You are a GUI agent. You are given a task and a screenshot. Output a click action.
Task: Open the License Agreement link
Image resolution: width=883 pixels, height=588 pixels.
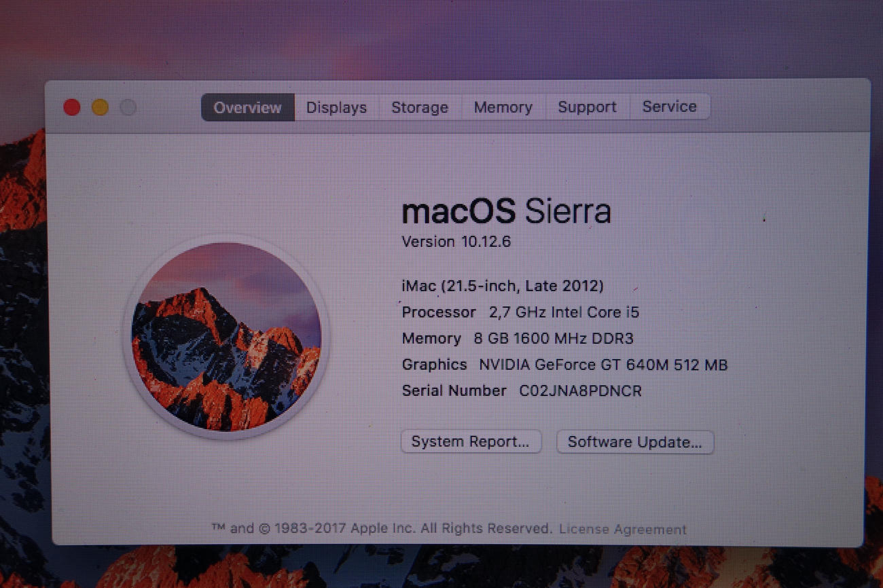point(623,529)
